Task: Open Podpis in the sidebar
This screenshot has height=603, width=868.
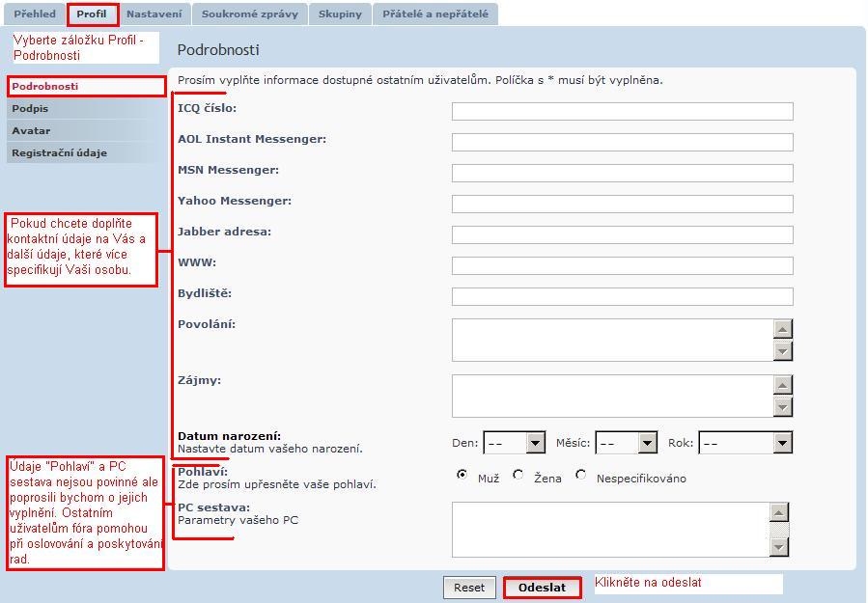Action: [30, 109]
